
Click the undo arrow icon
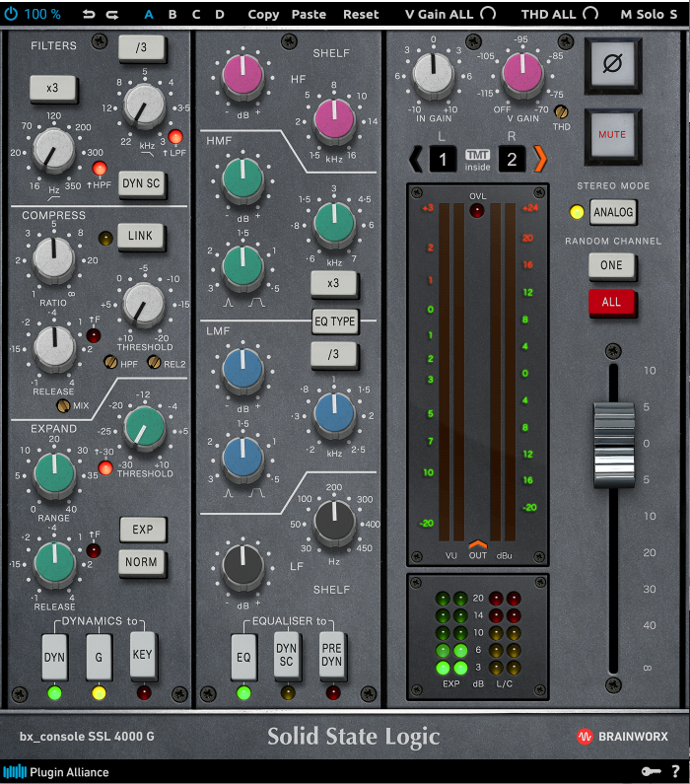(89, 14)
